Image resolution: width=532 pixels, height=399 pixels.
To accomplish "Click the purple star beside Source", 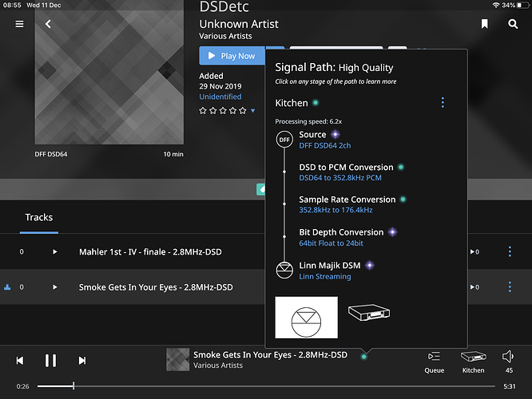I will click(x=335, y=135).
